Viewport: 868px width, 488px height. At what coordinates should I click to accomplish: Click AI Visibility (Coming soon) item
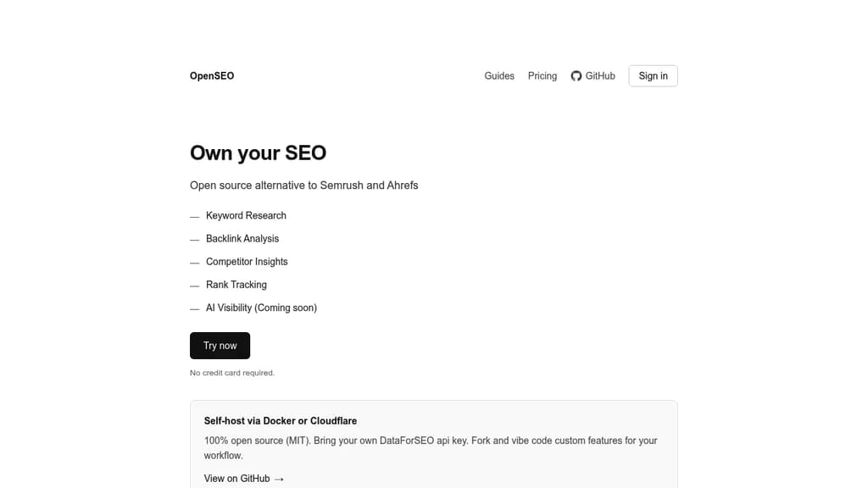[x=261, y=308]
